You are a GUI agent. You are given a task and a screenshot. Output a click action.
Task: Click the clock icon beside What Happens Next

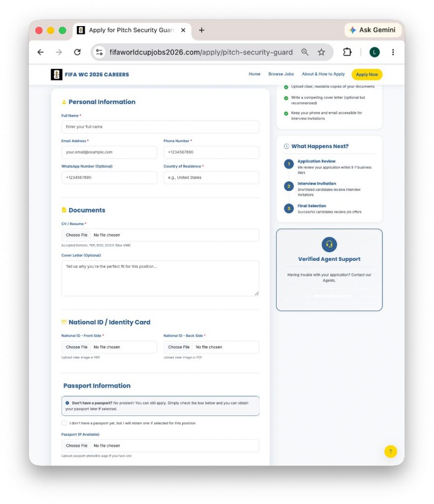tap(286, 146)
